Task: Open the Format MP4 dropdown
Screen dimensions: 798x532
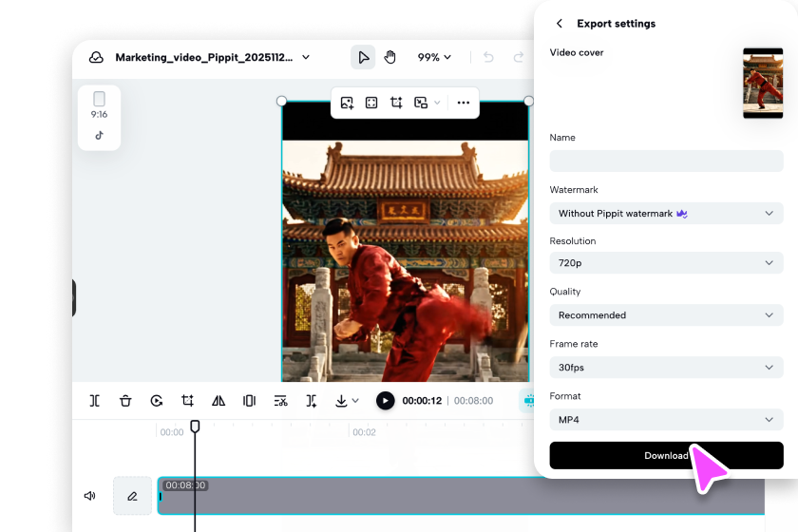Action: (666, 420)
